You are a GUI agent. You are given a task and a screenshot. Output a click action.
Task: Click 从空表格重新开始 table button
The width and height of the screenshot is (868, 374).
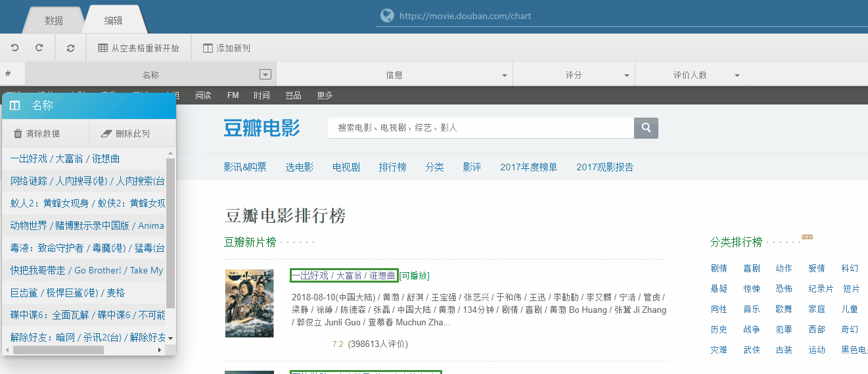point(139,48)
